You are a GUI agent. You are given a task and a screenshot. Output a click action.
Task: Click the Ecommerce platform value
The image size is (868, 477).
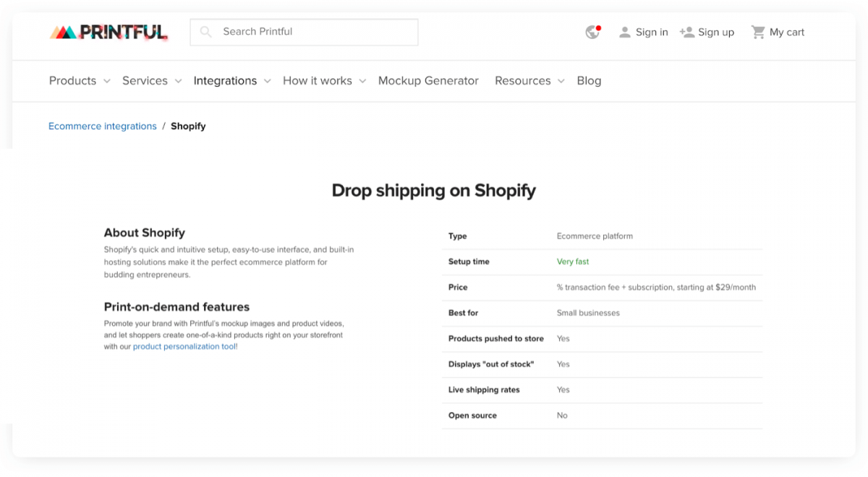click(595, 236)
